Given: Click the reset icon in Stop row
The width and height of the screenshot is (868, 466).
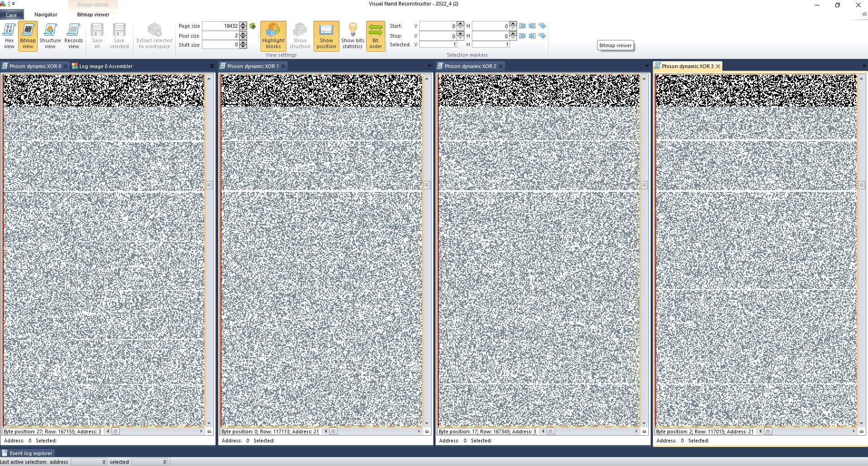Looking at the screenshot, I should coord(542,36).
